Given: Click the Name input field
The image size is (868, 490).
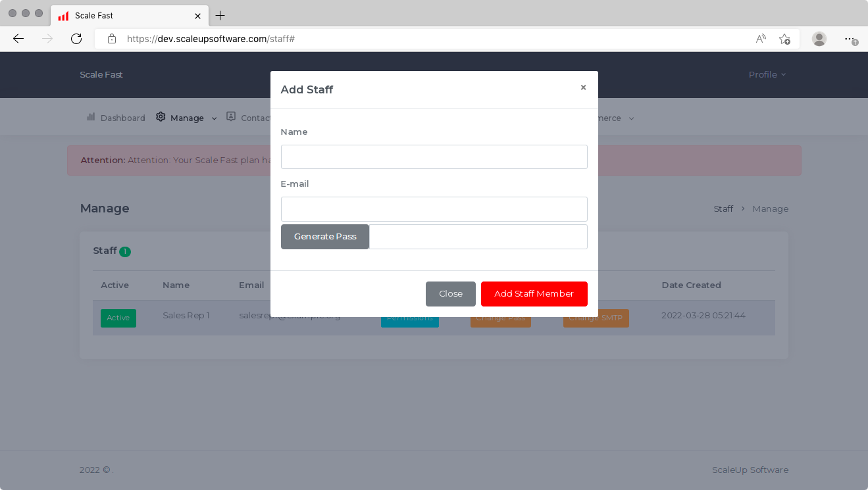Looking at the screenshot, I should coord(434,157).
